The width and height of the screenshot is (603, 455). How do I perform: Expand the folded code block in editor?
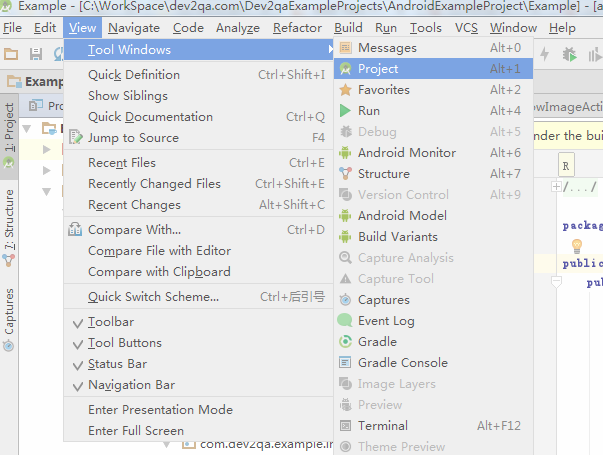[x=557, y=187]
